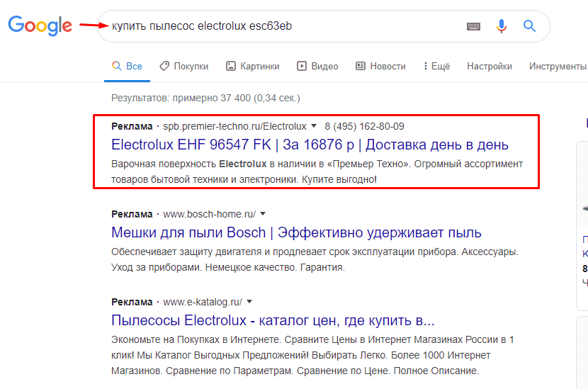Click Варочная поверхность Electrolux description text
This screenshot has width=588, height=389.
pyautogui.click(x=317, y=171)
